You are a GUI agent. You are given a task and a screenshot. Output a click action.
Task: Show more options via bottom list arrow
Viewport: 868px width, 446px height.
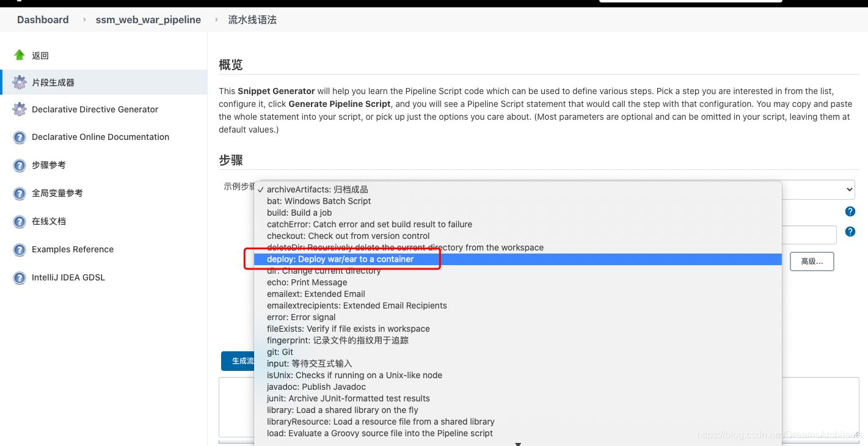point(518,444)
